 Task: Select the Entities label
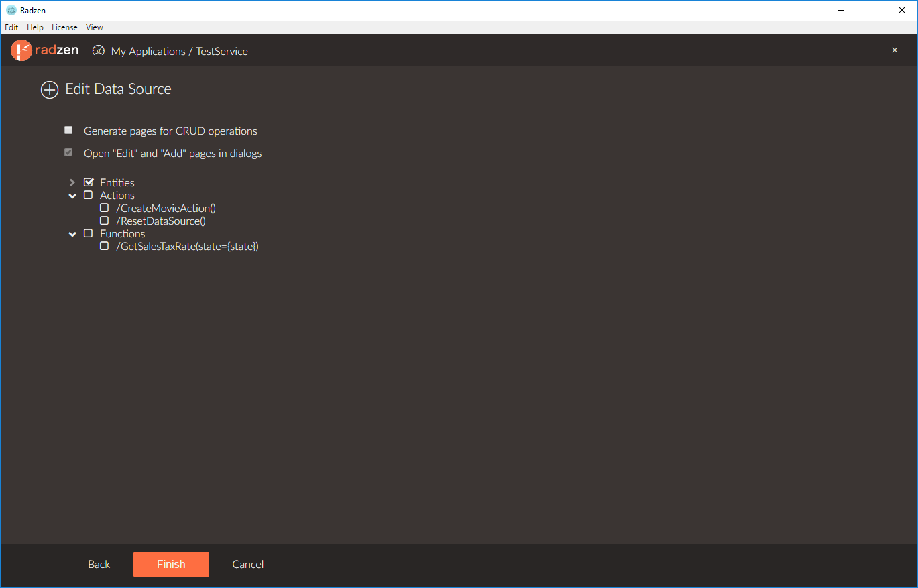click(117, 182)
